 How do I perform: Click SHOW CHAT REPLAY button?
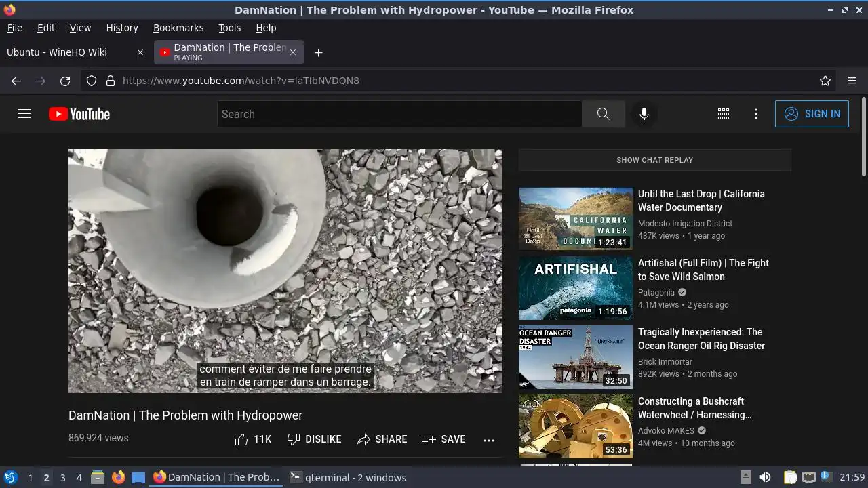coord(654,160)
